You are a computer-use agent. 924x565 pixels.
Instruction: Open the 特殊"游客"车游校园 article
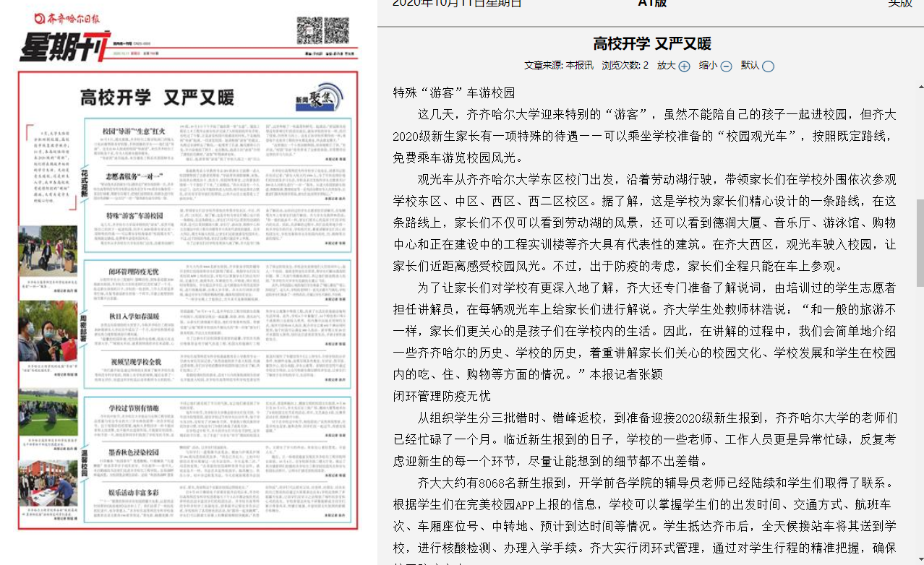pyautogui.click(x=134, y=216)
